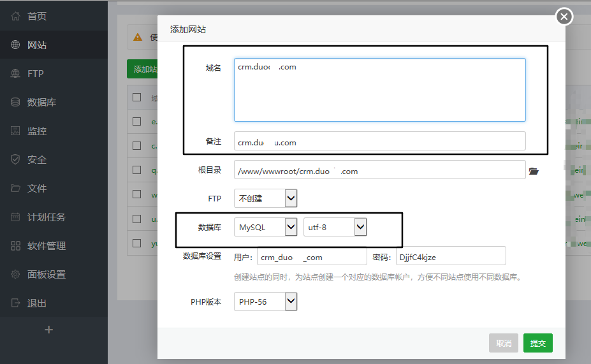Click the green 提交 submit button

point(538,343)
